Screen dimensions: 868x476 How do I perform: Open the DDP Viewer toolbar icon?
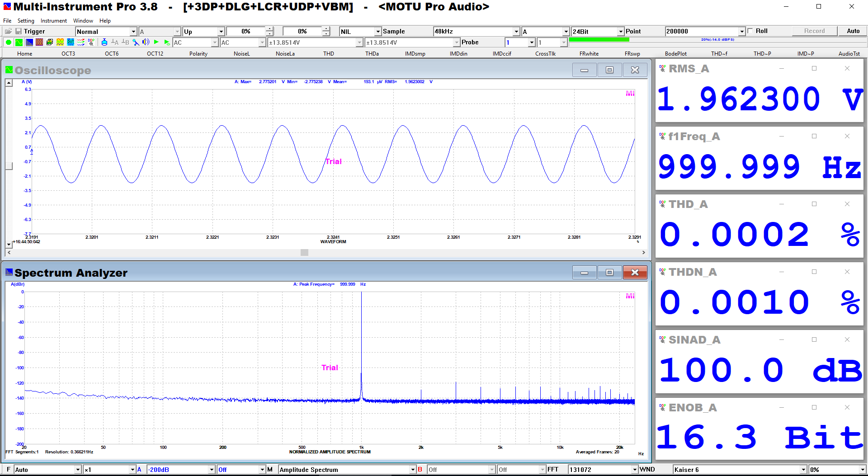(x=91, y=42)
